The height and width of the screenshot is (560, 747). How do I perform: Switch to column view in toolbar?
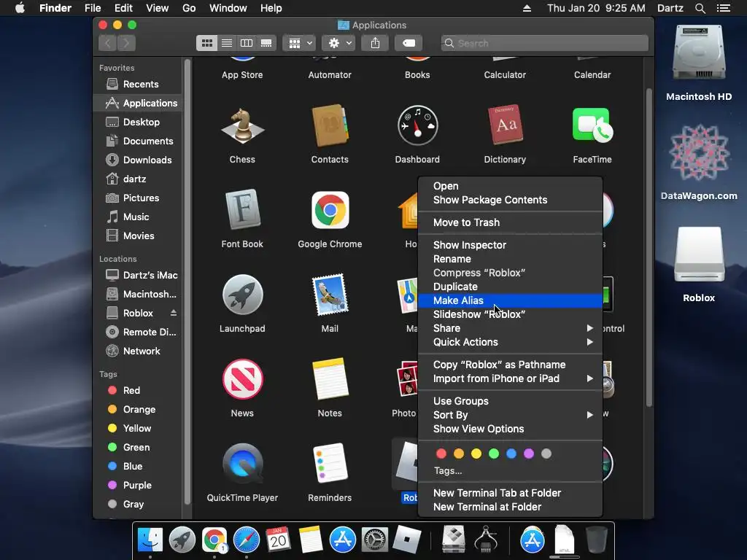[247, 43]
